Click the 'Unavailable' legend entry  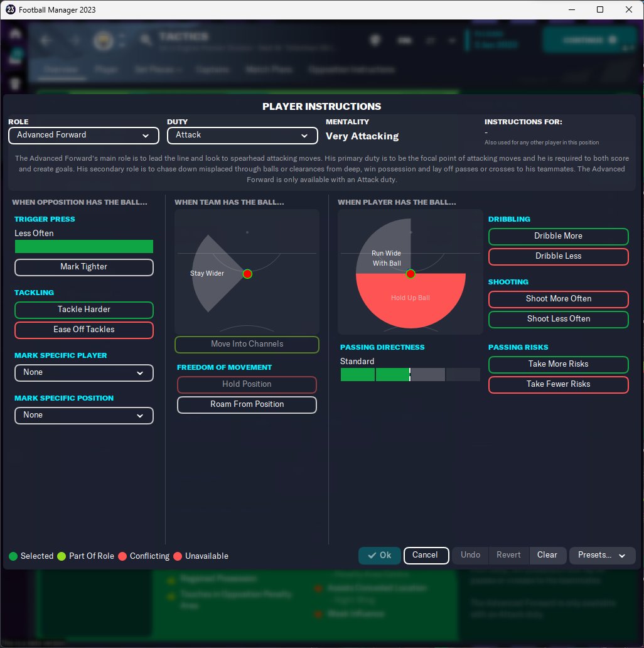click(x=201, y=556)
